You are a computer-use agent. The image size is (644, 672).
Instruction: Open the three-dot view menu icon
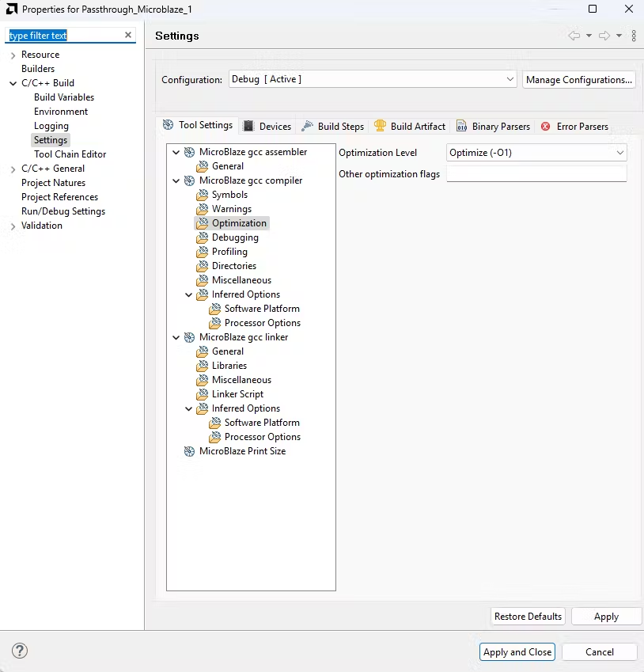point(634,36)
